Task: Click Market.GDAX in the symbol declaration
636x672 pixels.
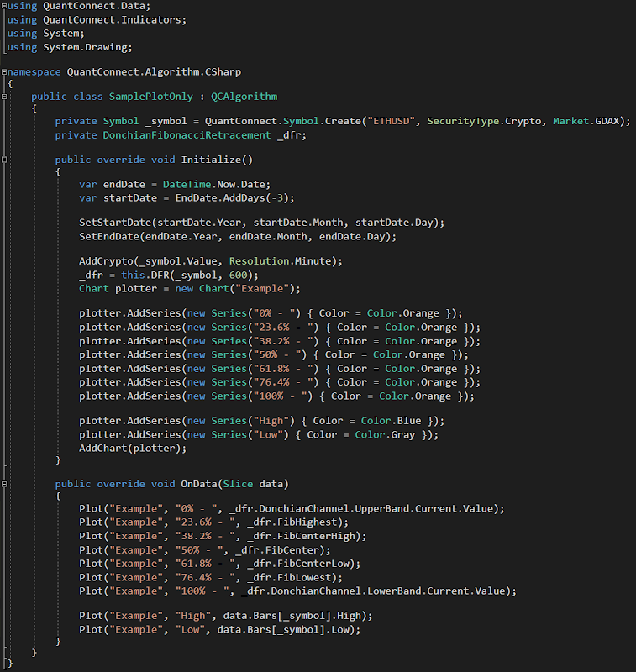Action: click(586, 121)
